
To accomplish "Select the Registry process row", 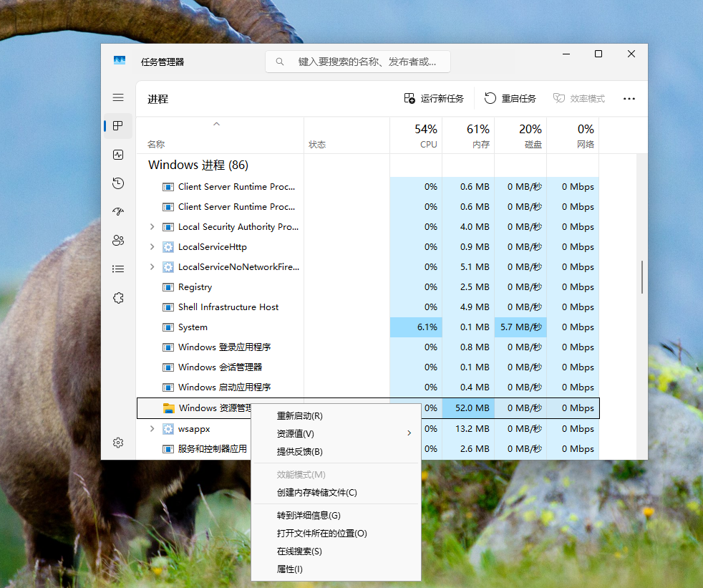I will point(368,287).
